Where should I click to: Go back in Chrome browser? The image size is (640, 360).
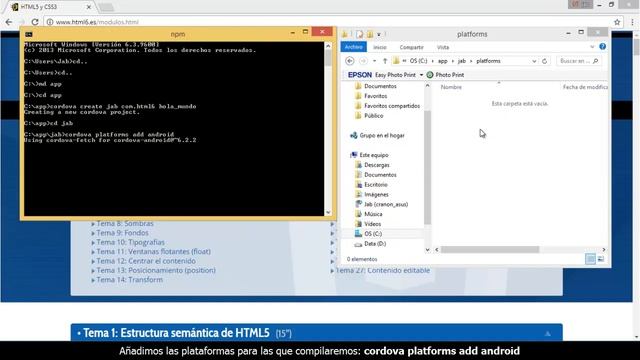[9, 22]
